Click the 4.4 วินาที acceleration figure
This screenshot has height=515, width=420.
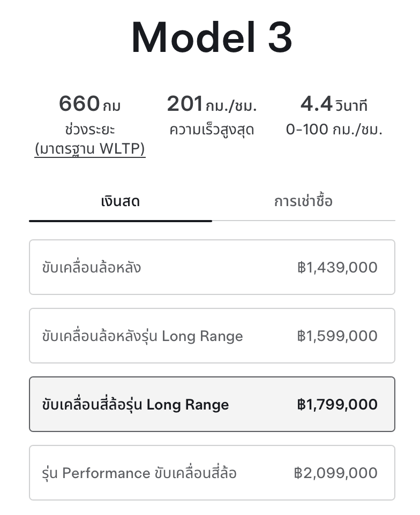click(334, 104)
